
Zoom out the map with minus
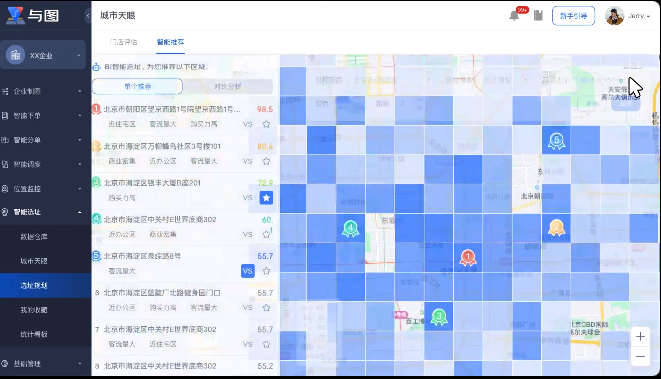click(x=640, y=356)
